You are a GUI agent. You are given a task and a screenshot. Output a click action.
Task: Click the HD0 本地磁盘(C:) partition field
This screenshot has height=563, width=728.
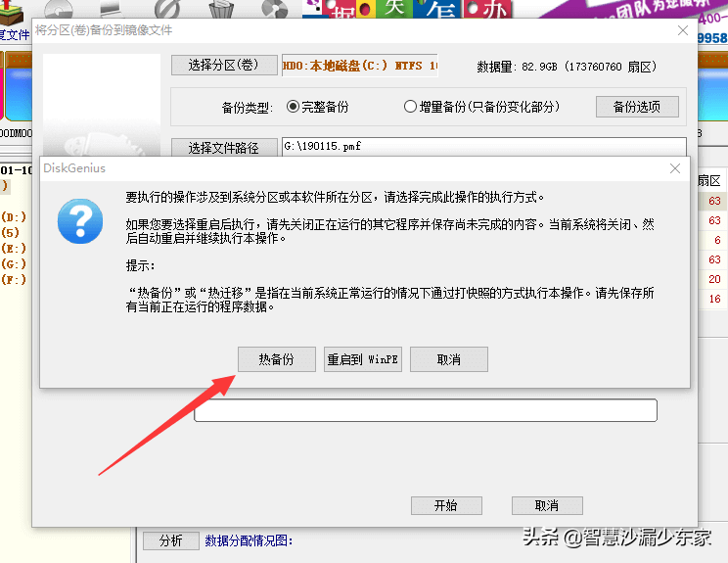360,66
